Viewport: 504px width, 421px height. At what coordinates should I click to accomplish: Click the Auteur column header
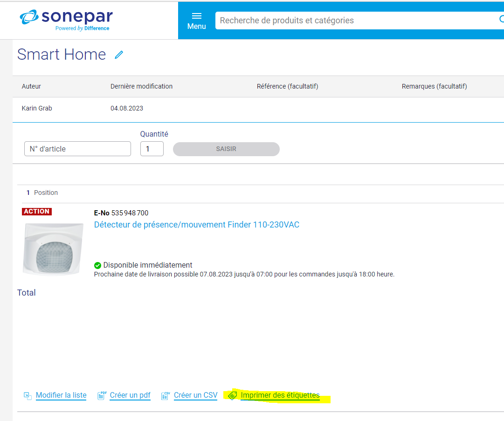31,86
